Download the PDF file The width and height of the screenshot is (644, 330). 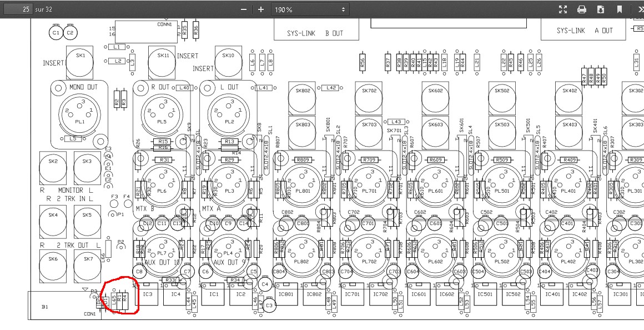(600, 9)
